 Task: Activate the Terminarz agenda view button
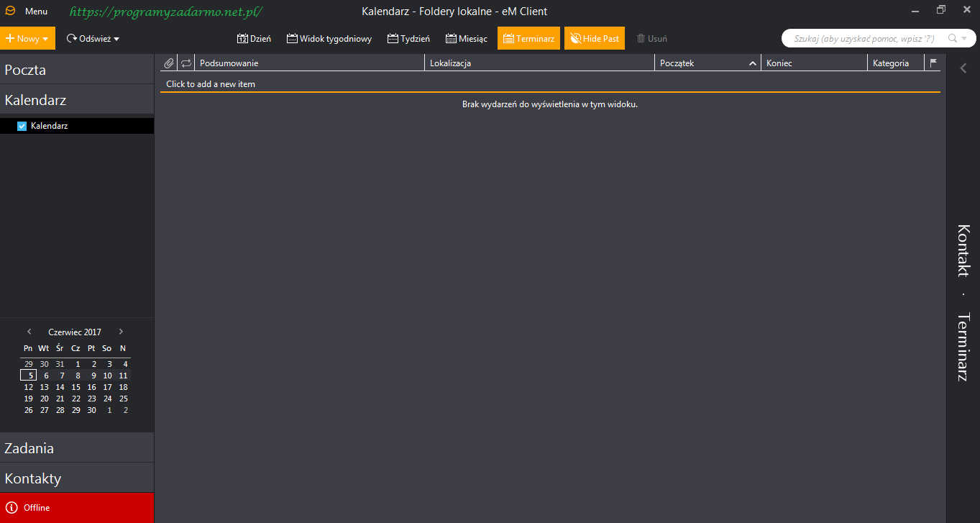point(528,39)
